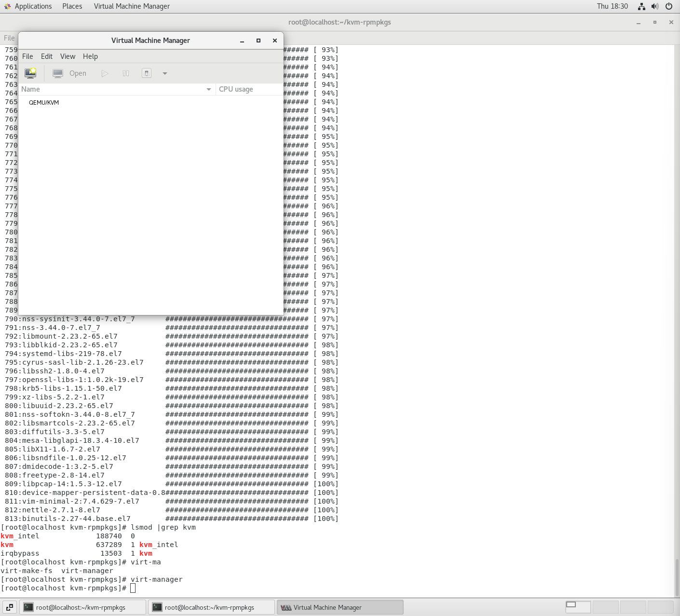The width and height of the screenshot is (680, 616).
Task: Click the Pause virtual machine icon
Action: coord(126,73)
